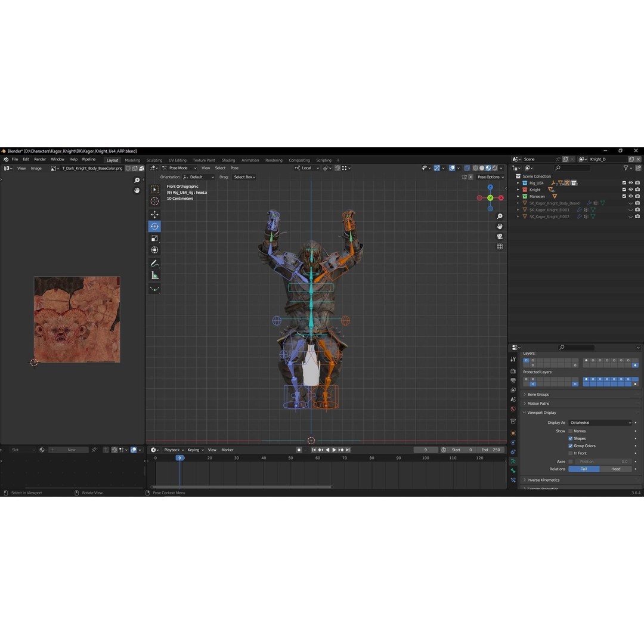This screenshot has width=644, height=644.
Task: Activate the 3D Cursor tool
Action: tap(154, 201)
